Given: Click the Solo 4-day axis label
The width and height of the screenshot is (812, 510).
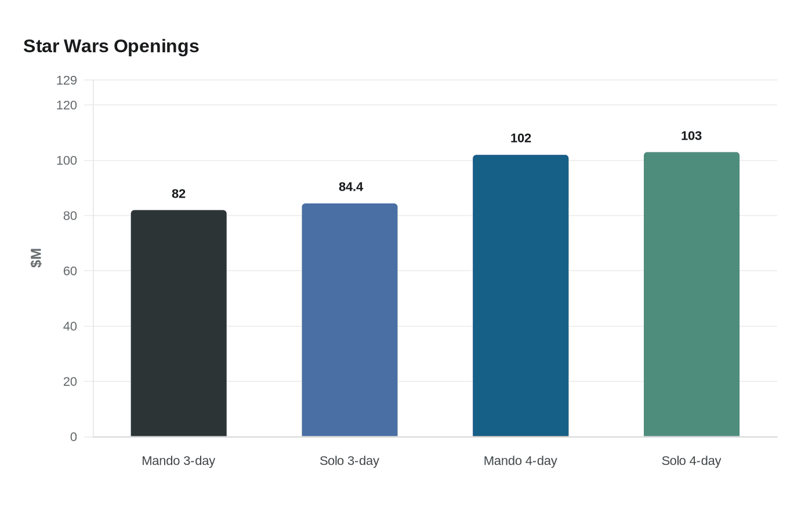Looking at the screenshot, I should [x=691, y=461].
